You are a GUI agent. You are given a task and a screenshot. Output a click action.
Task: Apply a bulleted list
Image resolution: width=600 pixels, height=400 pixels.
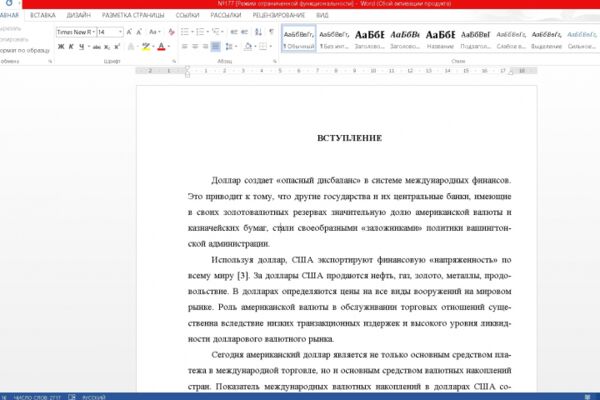185,32
